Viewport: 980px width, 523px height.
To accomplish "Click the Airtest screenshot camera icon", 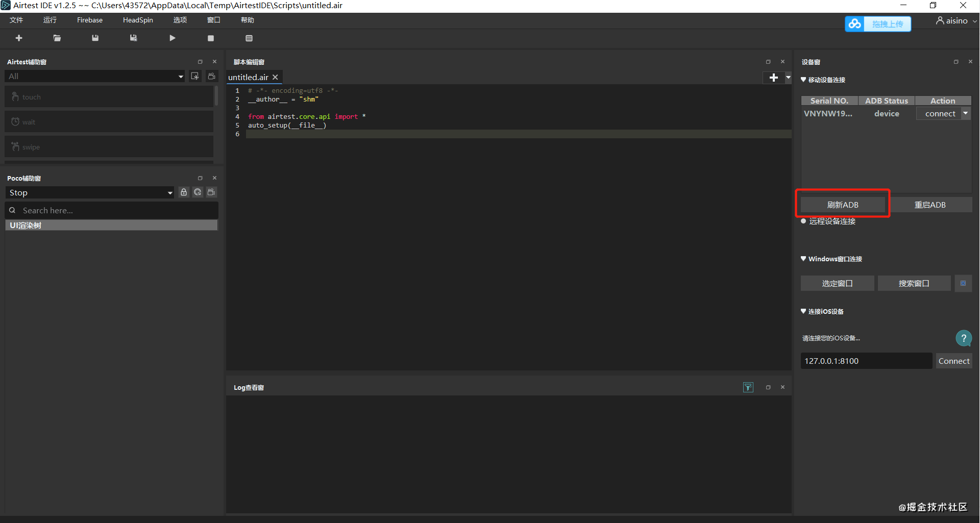I will click(x=211, y=76).
